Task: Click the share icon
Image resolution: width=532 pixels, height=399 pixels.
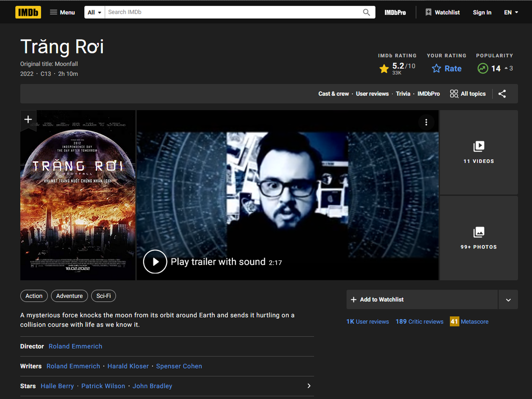Action: tap(502, 94)
